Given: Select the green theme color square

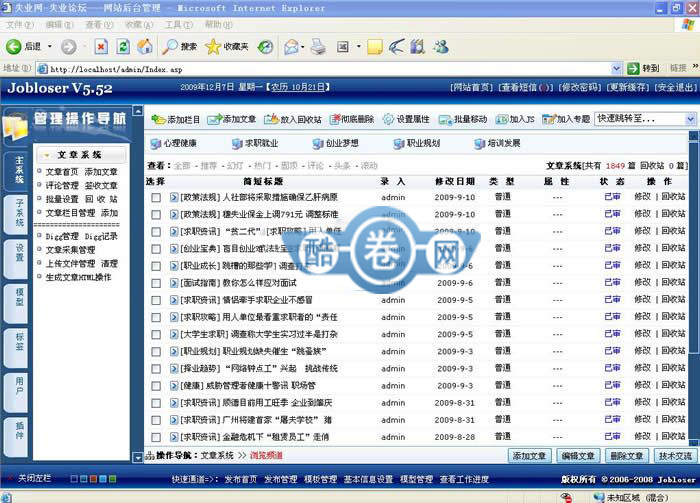Looking at the screenshot, I should coord(112,479).
